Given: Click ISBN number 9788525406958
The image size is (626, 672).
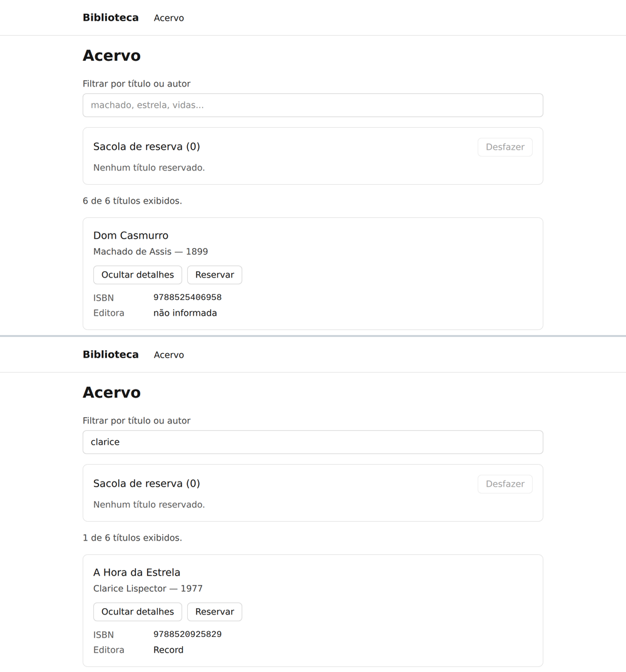Looking at the screenshot, I should tap(187, 297).
